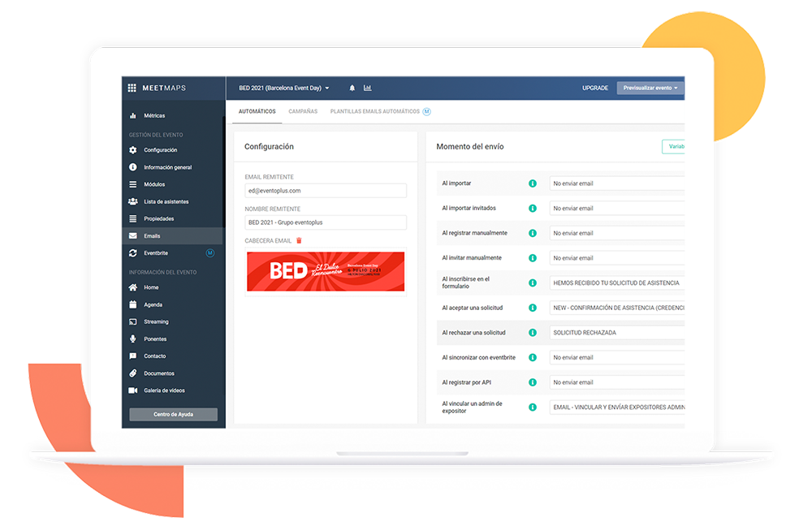Click the Módulos list icon
812x526 pixels.
(133, 184)
